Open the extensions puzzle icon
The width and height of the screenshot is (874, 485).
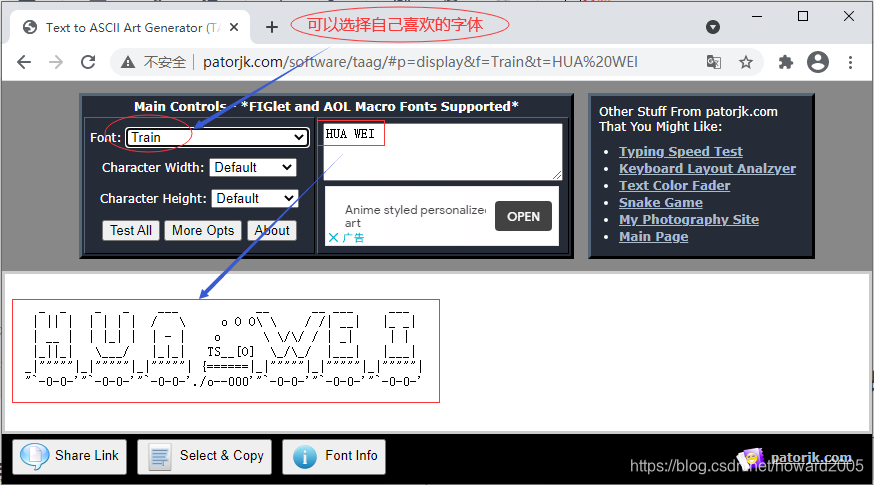786,62
